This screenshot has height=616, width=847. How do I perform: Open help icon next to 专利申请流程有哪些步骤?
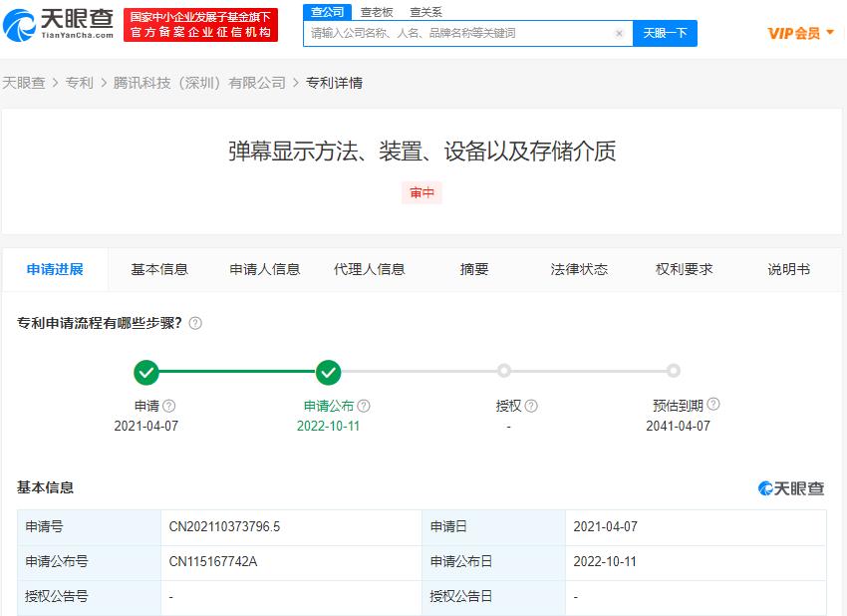tap(195, 323)
